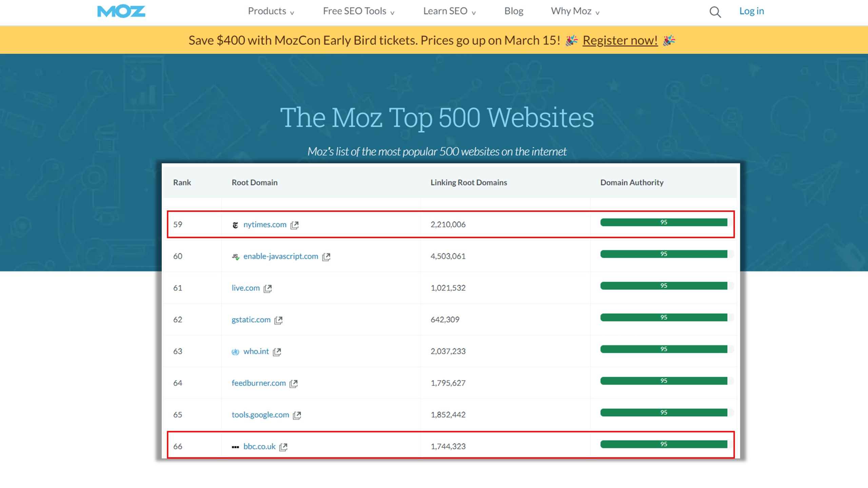This screenshot has width=868, height=488.
Task: Select the value 2,210,006
Action: click(448, 224)
